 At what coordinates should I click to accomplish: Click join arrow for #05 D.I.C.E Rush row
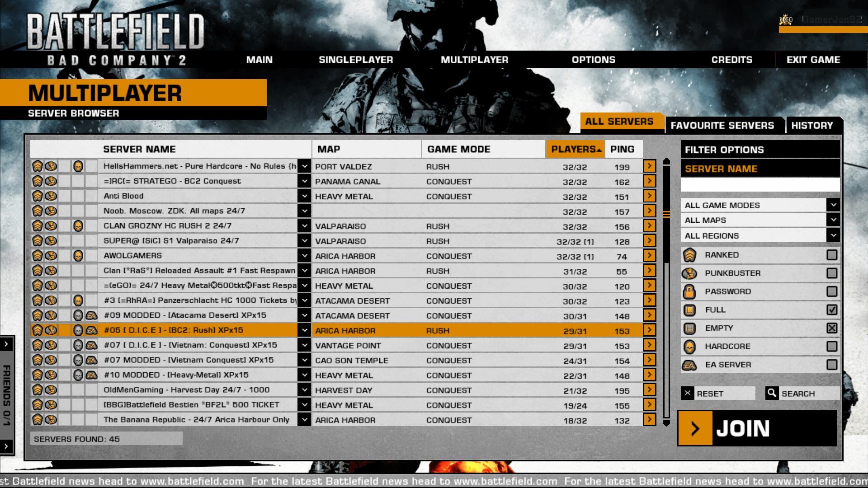650,330
